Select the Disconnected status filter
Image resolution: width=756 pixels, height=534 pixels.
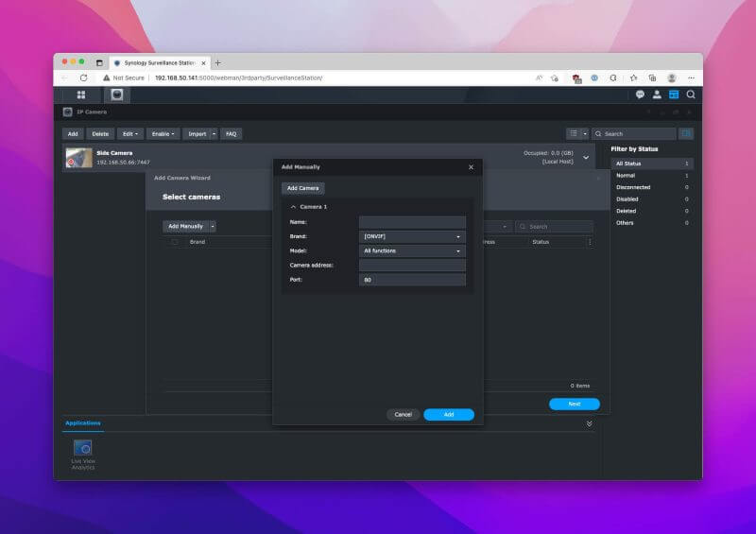652,187
